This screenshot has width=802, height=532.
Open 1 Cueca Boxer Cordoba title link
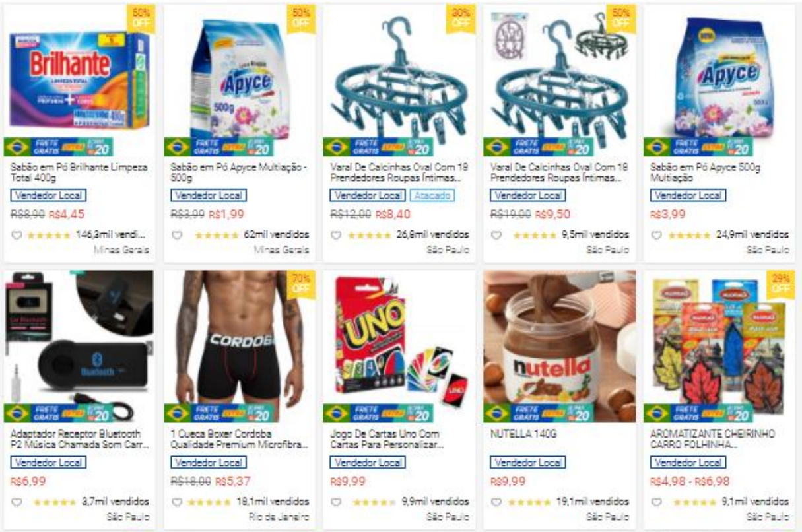coord(238,439)
